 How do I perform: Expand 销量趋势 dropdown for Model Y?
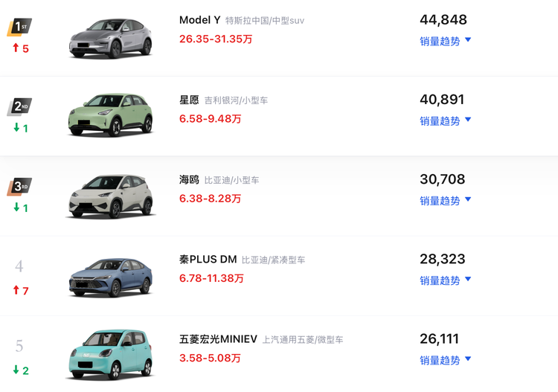pyautogui.click(x=445, y=41)
